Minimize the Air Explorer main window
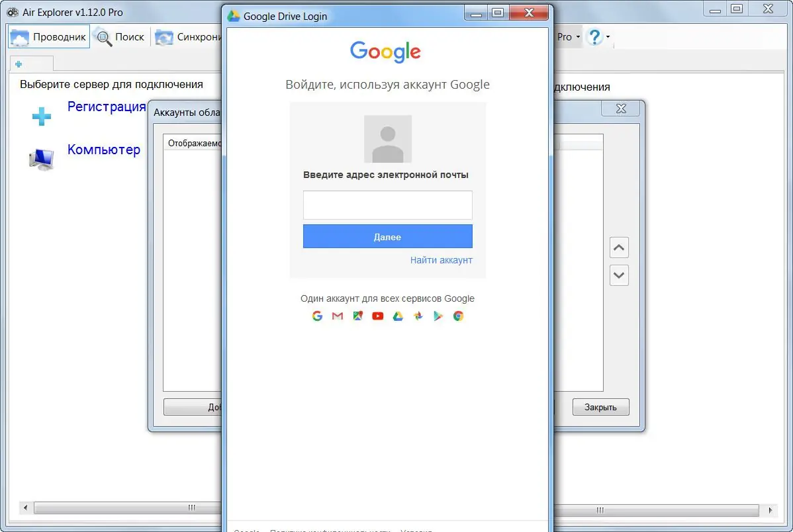 pos(715,9)
